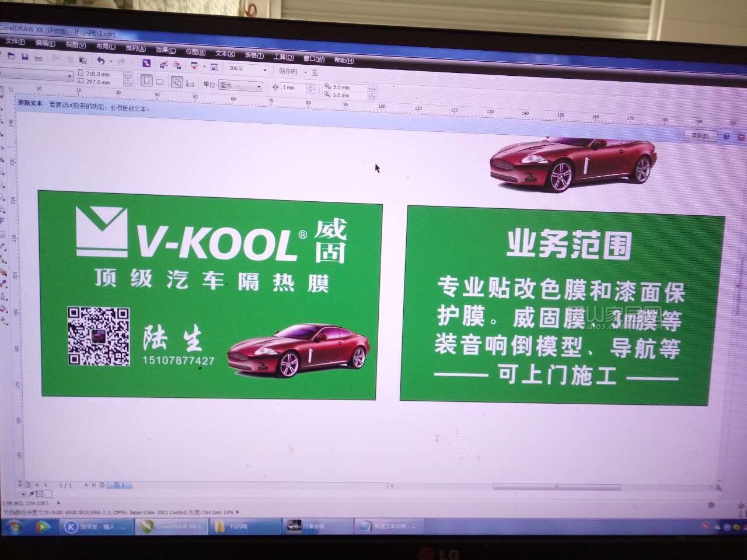The width and height of the screenshot is (747, 560).
Task: Open the 表格(T) menu
Action: (x=254, y=56)
